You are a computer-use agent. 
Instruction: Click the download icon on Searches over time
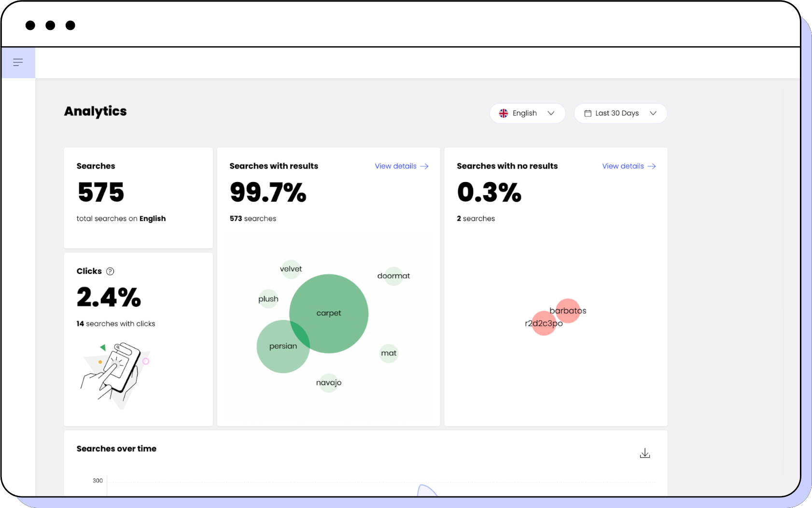645,453
